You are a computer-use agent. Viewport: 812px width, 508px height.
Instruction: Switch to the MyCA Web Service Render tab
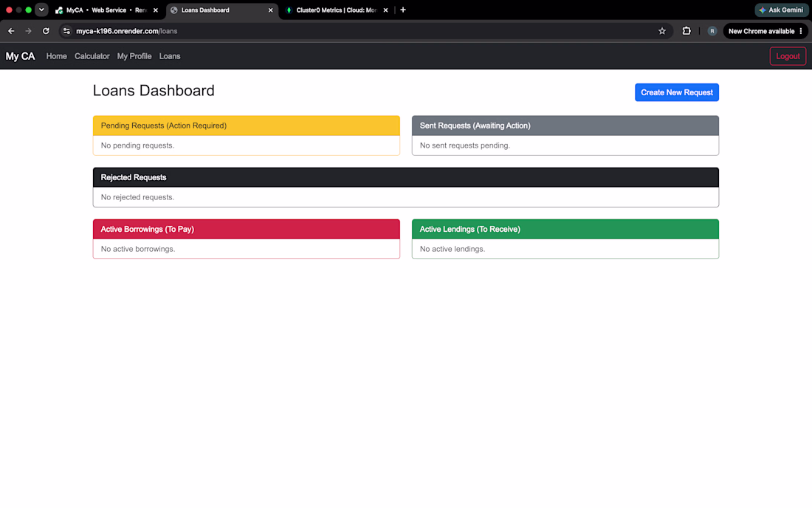pyautogui.click(x=107, y=10)
